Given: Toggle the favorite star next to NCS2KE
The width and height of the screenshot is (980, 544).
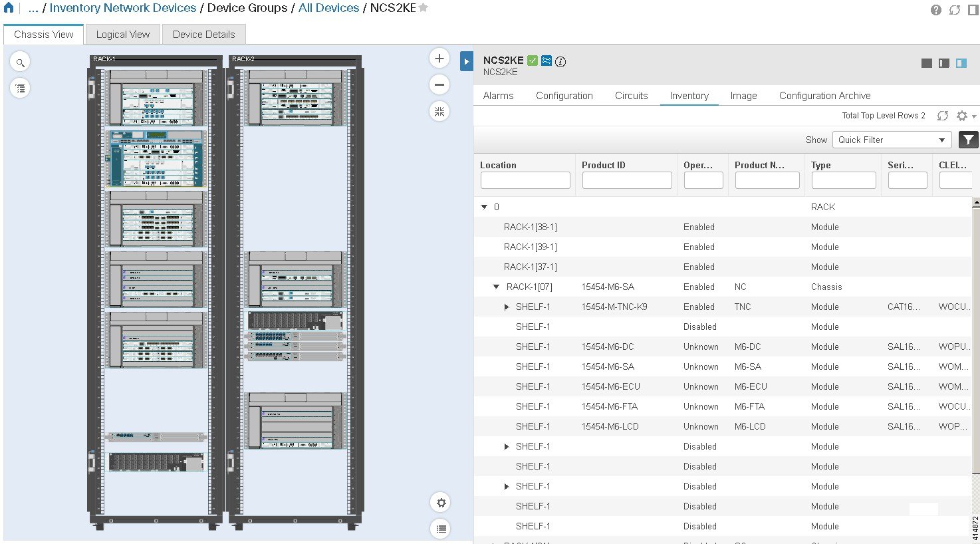Looking at the screenshot, I should pyautogui.click(x=424, y=8).
